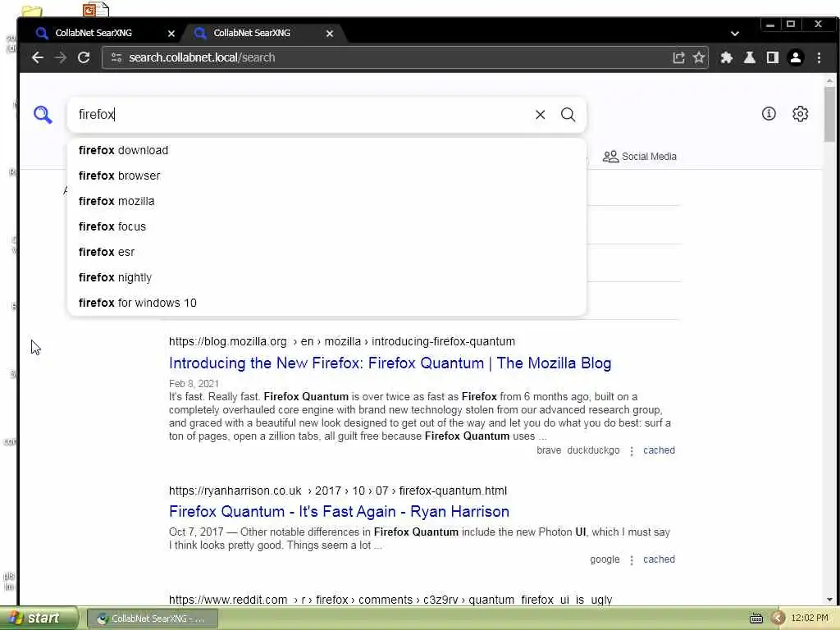Go forward in browser history
Screen dimensions: 840x630
(61, 57)
